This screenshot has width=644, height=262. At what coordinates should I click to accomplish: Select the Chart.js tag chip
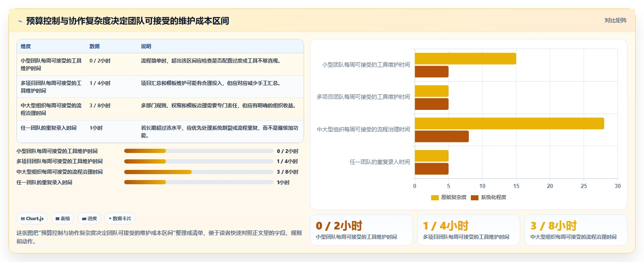pyautogui.click(x=33, y=218)
